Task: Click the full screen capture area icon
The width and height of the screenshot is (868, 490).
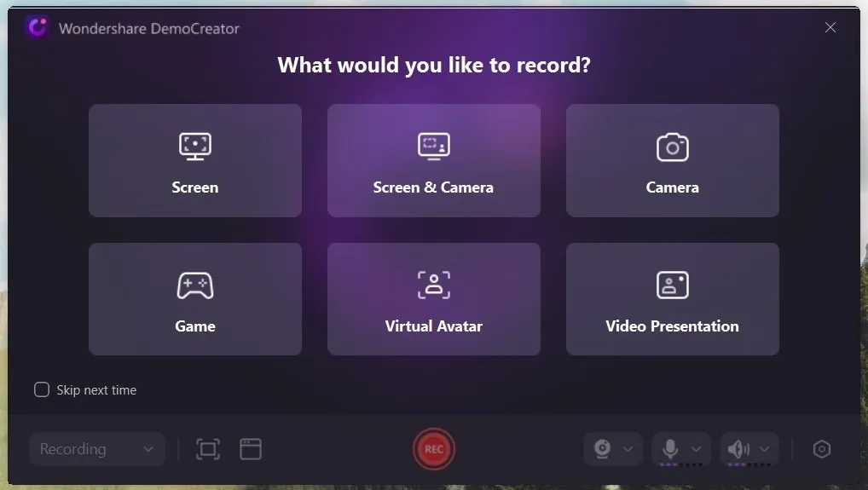Action: (x=207, y=449)
